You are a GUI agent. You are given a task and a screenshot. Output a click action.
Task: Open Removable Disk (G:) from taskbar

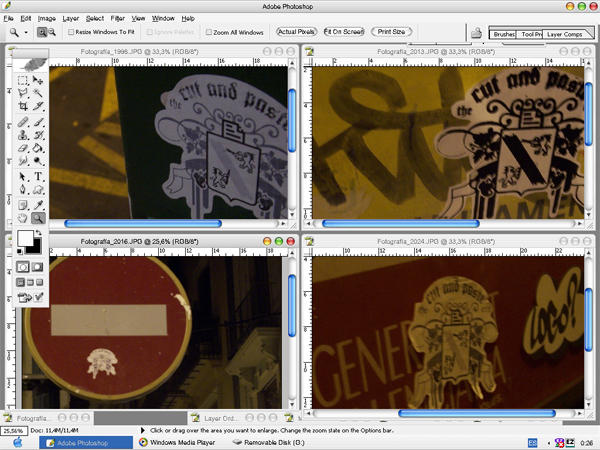point(269,443)
